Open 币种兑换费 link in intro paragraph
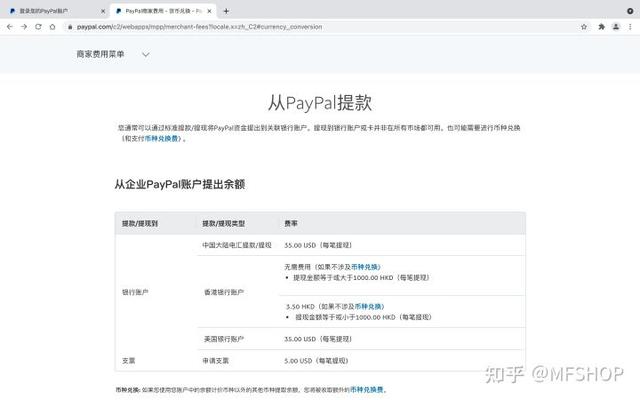The height and width of the screenshot is (400, 640). pyautogui.click(x=162, y=138)
